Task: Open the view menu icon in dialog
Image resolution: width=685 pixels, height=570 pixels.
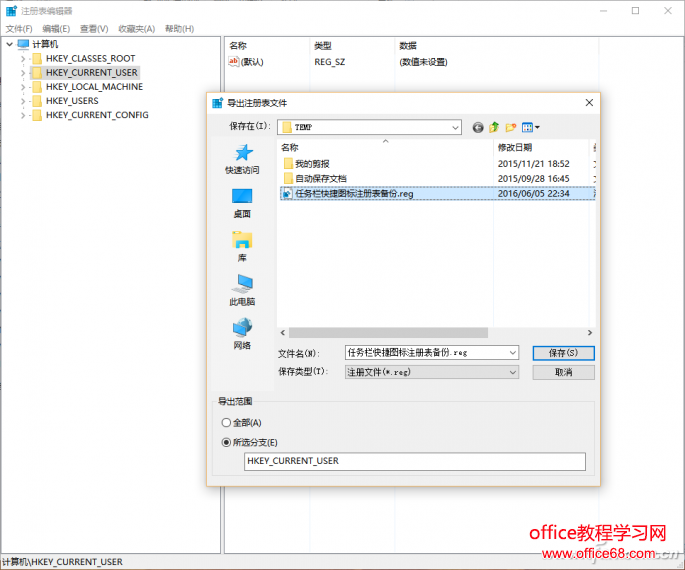Action: tap(531, 127)
